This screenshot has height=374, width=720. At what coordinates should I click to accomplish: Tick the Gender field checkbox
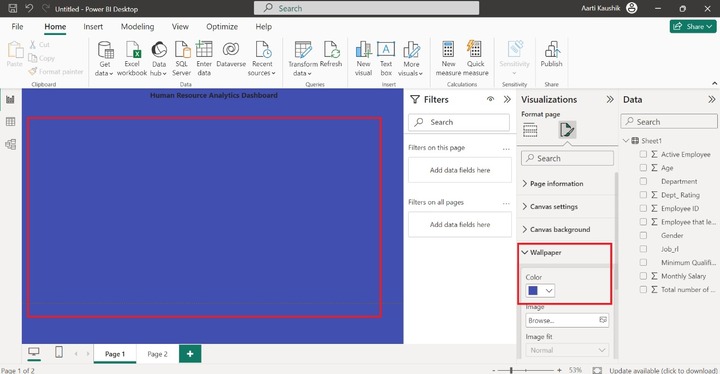643,235
